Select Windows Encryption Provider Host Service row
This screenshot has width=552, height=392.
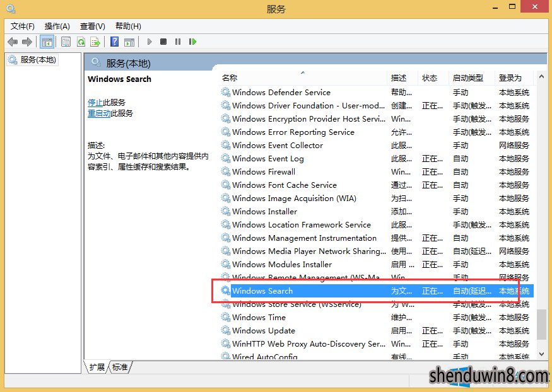pyautogui.click(x=377, y=119)
